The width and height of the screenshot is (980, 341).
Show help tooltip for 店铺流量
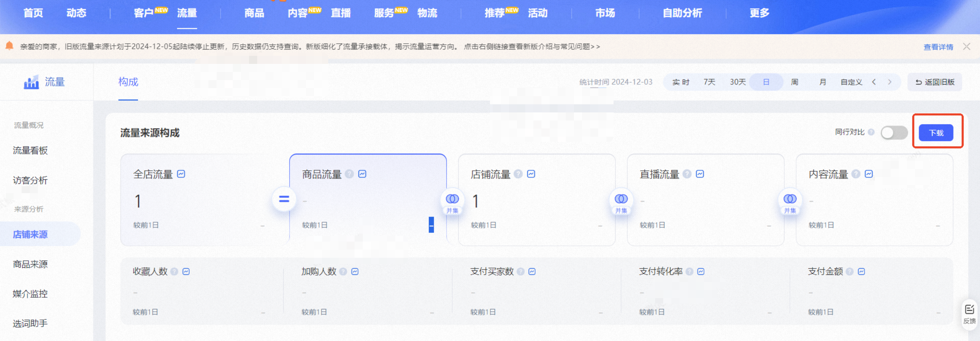pos(518,174)
